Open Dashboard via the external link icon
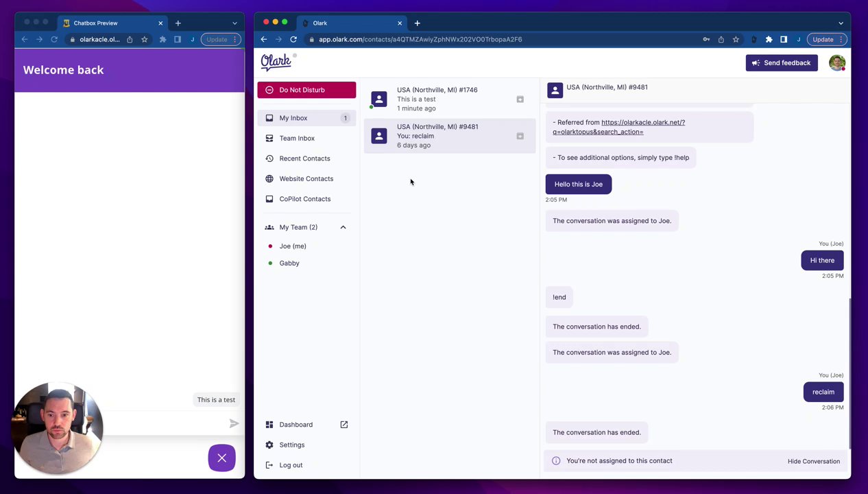The height and width of the screenshot is (494, 868). pos(344,425)
